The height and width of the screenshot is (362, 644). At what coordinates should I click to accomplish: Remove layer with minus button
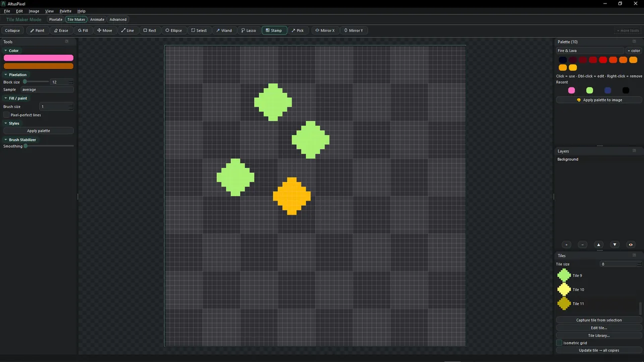tap(583, 245)
